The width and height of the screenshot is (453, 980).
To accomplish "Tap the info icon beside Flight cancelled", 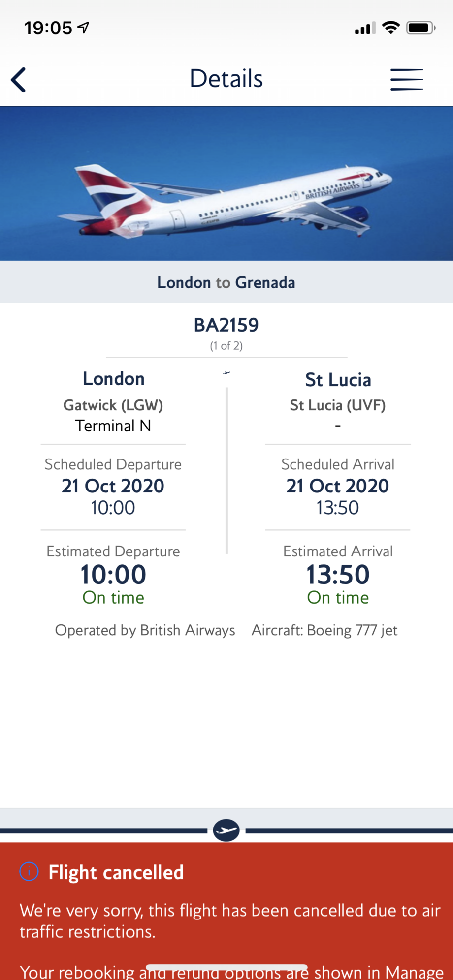I will pyautogui.click(x=29, y=872).
